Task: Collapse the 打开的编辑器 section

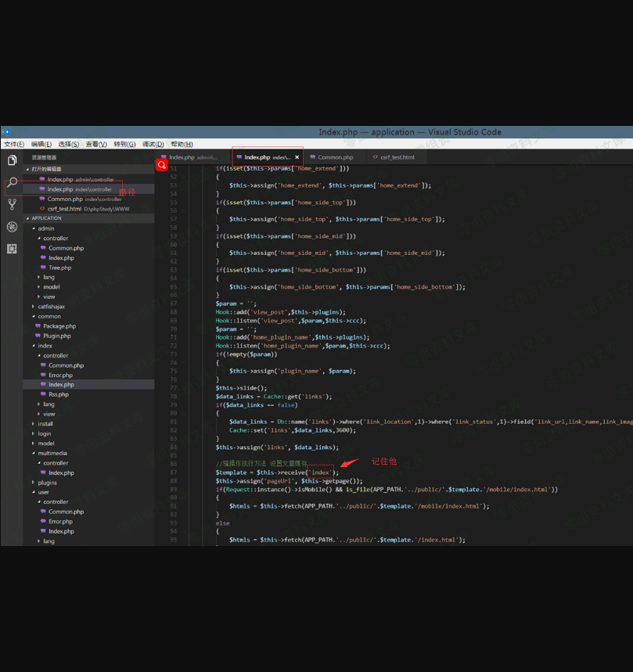Action: click(x=46, y=169)
